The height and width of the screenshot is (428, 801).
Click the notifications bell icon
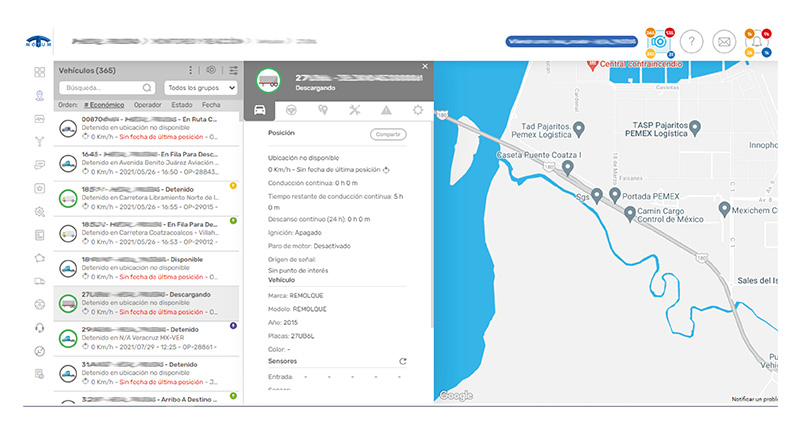coord(757,41)
